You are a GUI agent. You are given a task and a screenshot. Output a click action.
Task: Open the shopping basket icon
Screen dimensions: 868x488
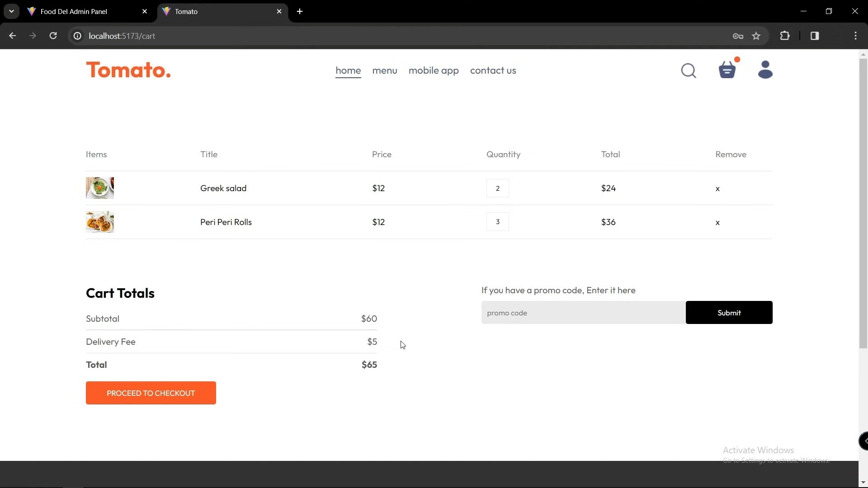point(727,70)
